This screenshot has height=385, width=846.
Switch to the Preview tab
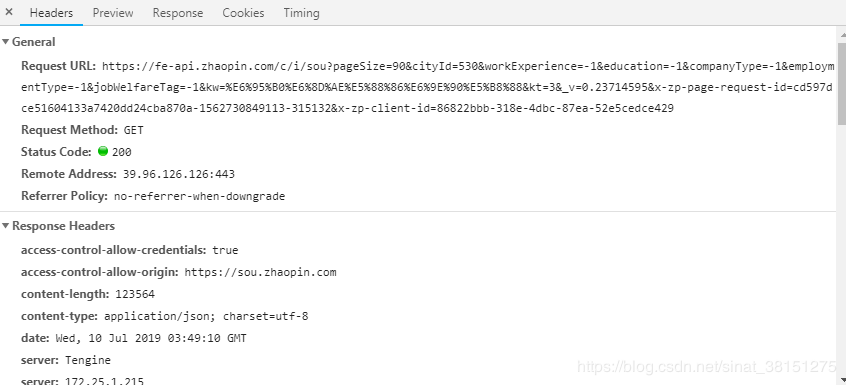point(113,12)
